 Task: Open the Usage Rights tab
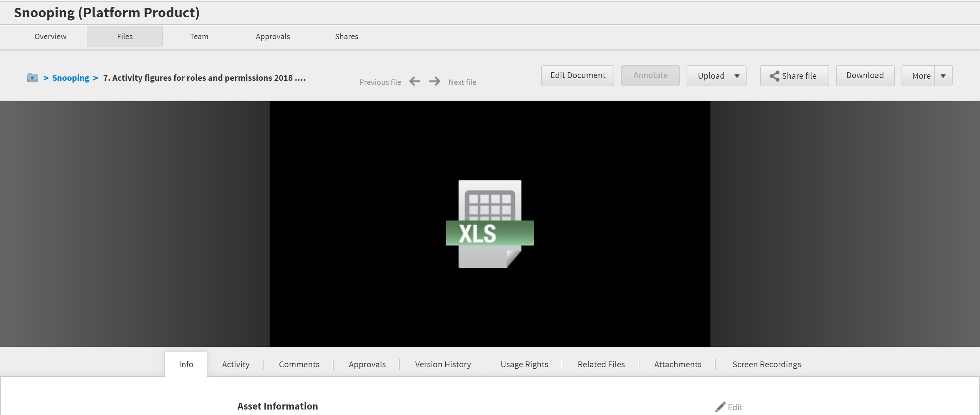pyautogui.click(x=524, y=364)
